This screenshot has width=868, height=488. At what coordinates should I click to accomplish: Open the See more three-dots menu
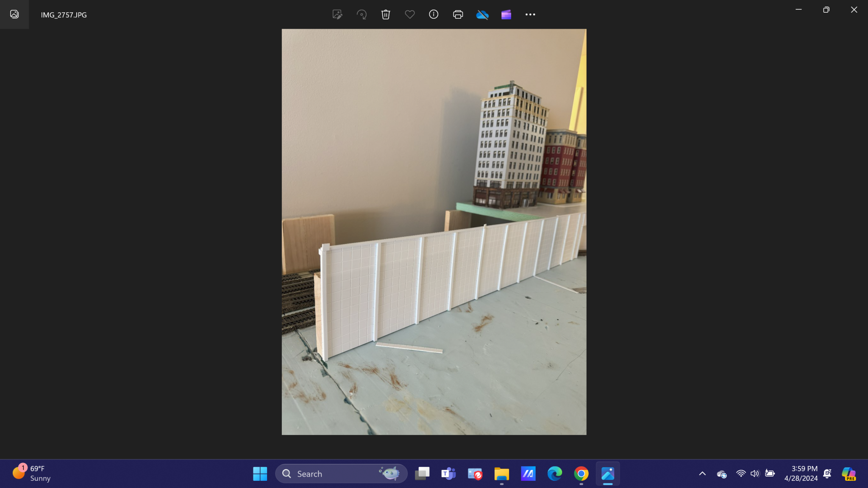click(x=530, y=14)
